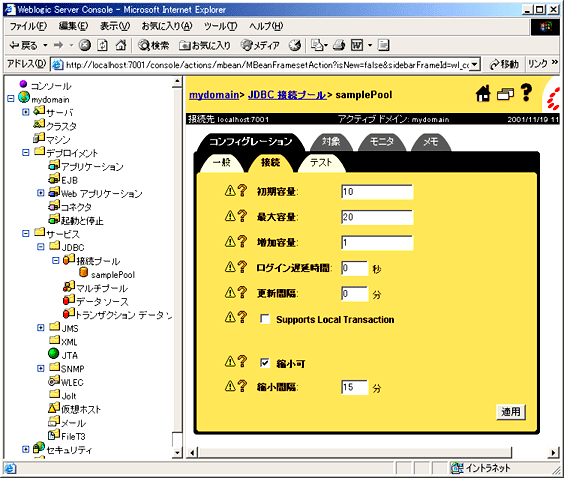Click the help icon beside Supports Local Transaction
This screenshot has width=564, height=478.
[x=242, y=317]
